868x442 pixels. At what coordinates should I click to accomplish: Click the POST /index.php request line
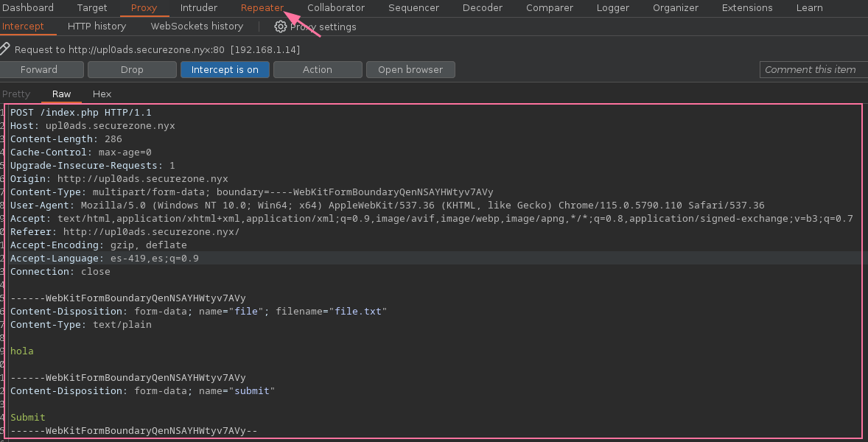click(x=80, y=113)
